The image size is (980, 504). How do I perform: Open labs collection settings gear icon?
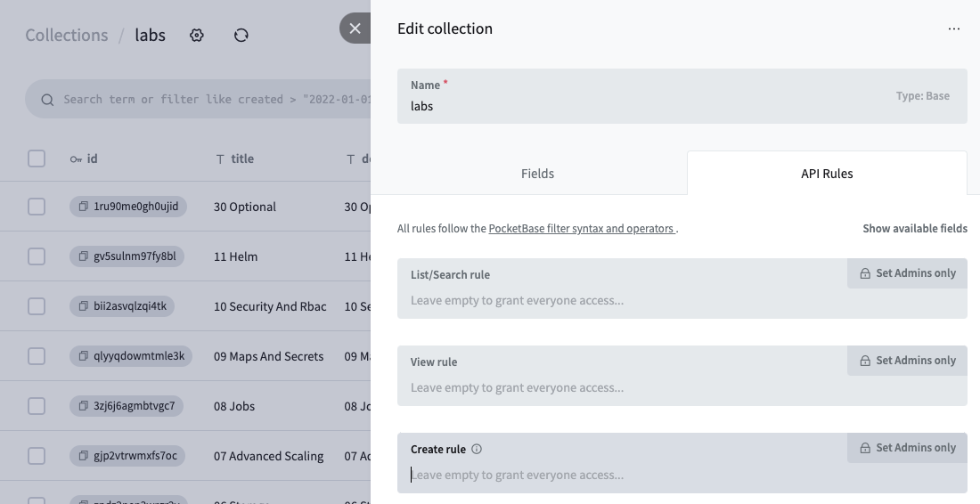coord(197,35)
